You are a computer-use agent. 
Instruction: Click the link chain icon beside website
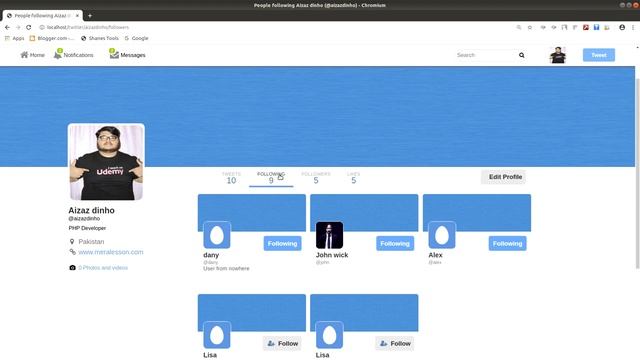[72, 252]
